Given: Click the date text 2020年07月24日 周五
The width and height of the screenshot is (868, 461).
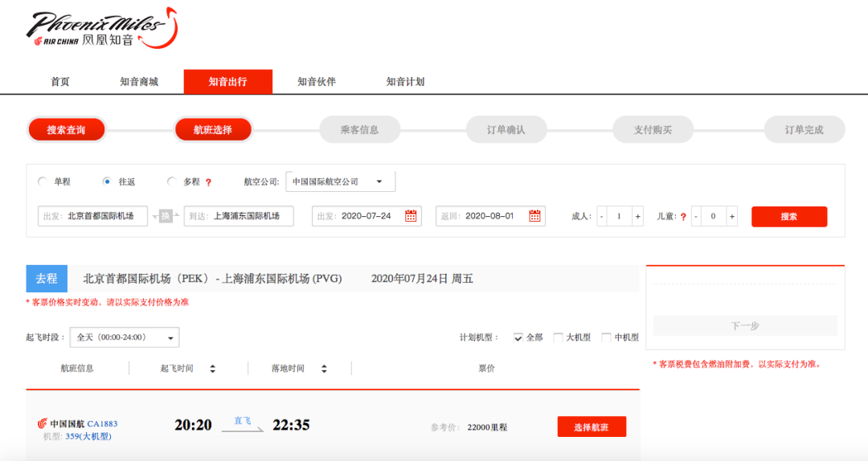Looking at the screenshot, I should click(422, 279).
